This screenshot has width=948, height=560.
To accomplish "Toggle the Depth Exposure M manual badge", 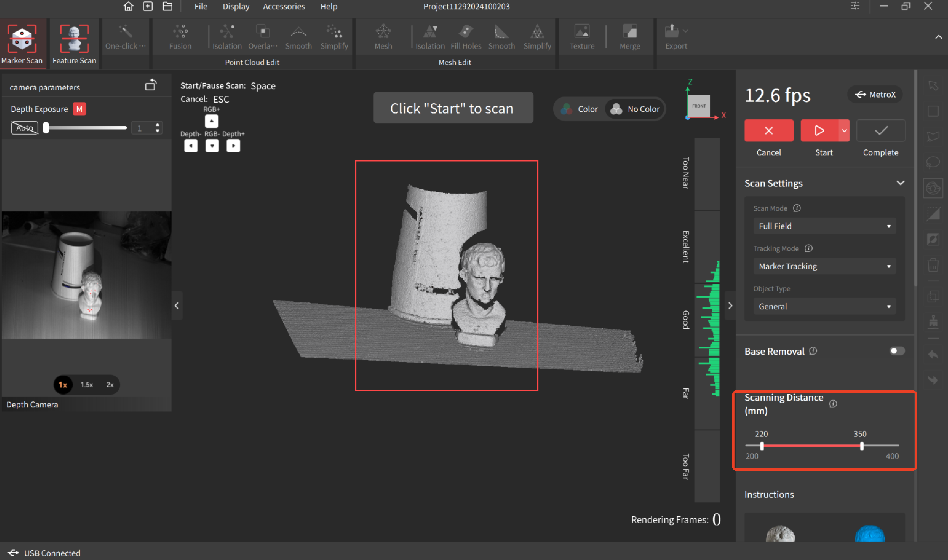I will click(79, 109).
